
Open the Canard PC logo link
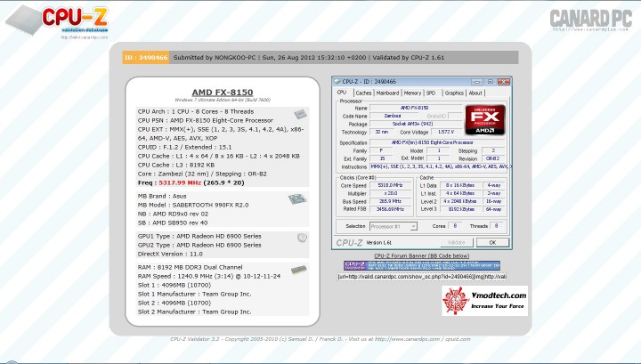coord(591,19)
